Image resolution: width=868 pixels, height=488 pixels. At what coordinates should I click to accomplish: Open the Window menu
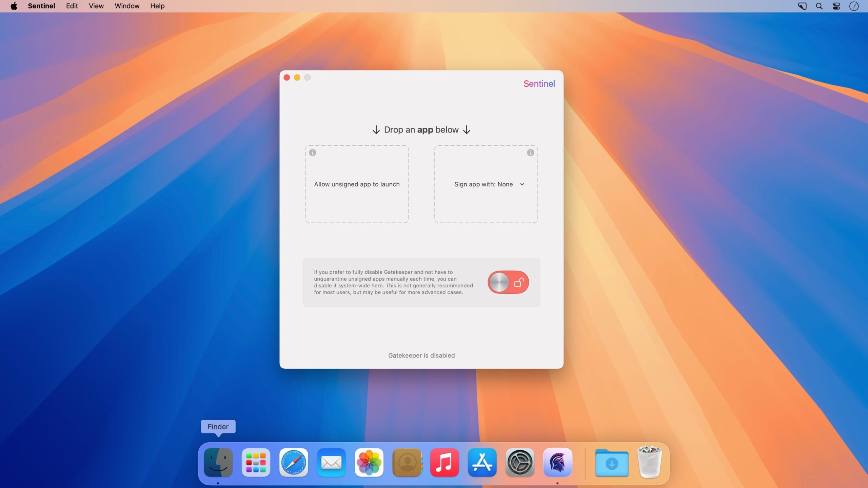(126, 6)
